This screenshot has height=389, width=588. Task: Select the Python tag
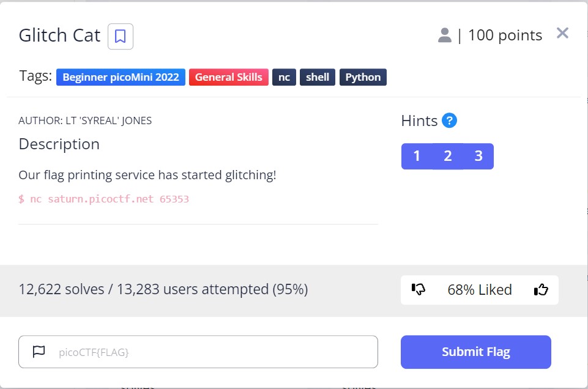click(363, 77)
